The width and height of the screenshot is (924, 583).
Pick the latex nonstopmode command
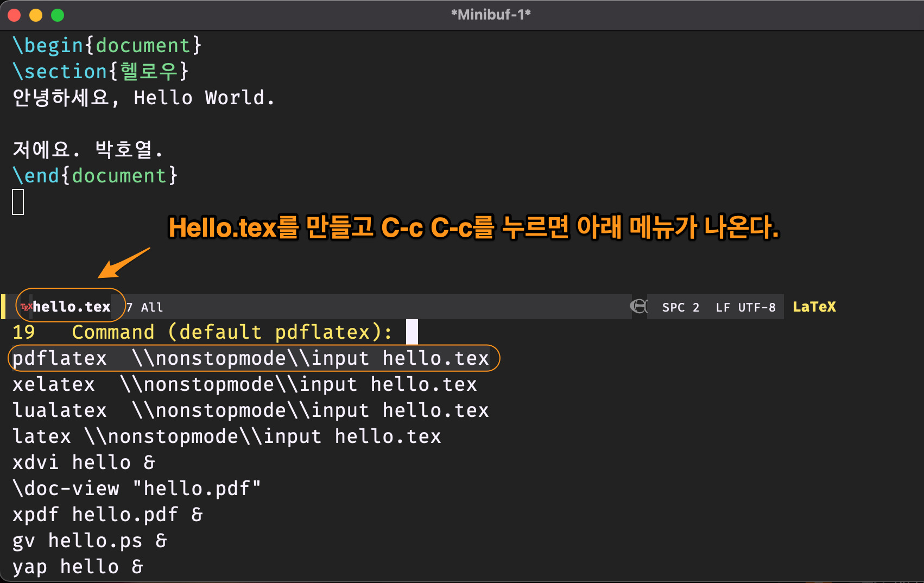(x=226, y=436)
